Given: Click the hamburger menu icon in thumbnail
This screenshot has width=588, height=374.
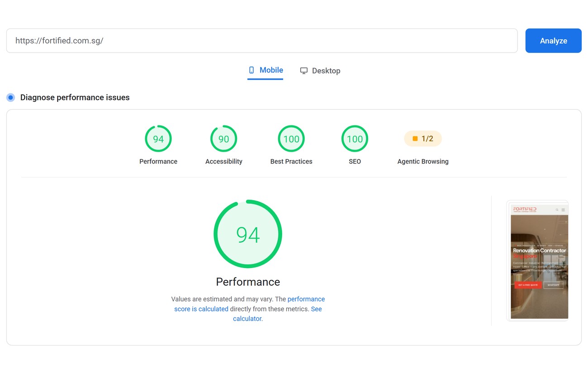Looking at the screenshot, I should [563, 210].
